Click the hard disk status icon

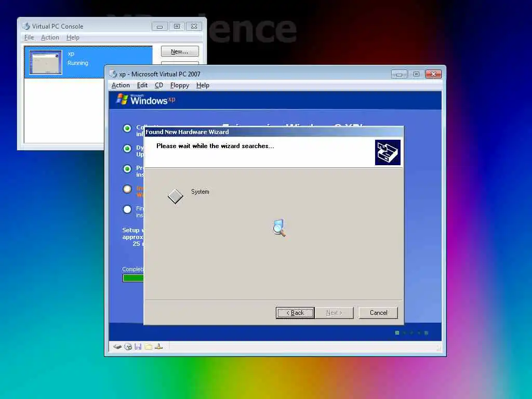coord(117,347)
